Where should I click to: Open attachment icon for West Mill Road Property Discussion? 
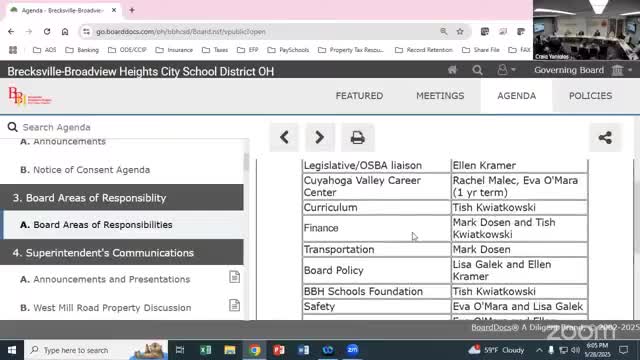coord(234,305)
